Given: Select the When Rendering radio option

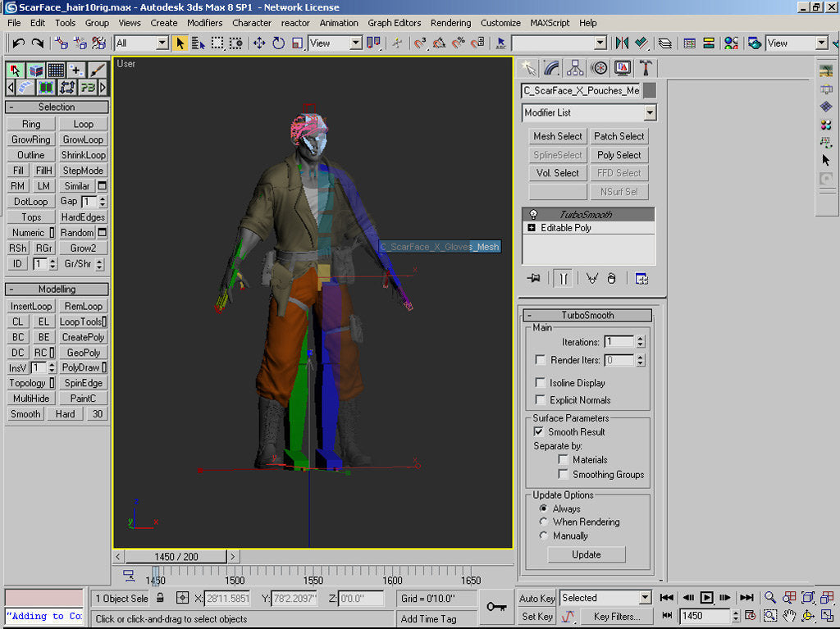Looking at the screenshot, I should pos(543,522).
